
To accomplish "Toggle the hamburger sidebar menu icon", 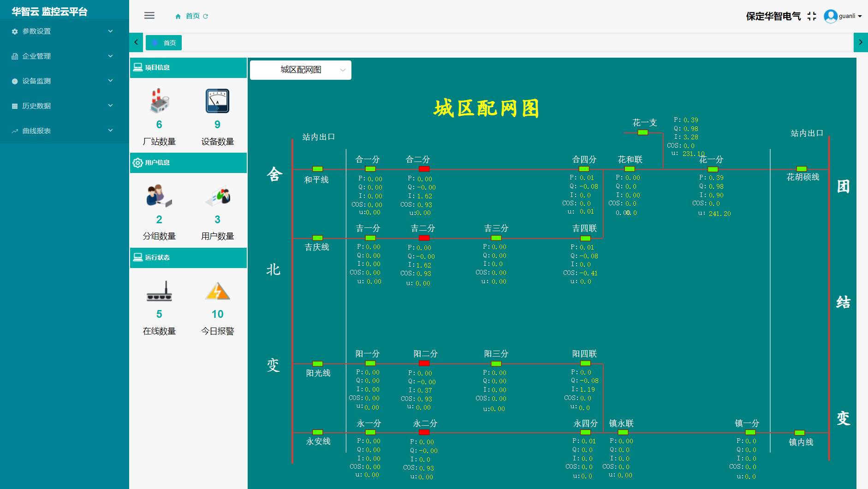I will pyautogui.click(x=149, y=16).
